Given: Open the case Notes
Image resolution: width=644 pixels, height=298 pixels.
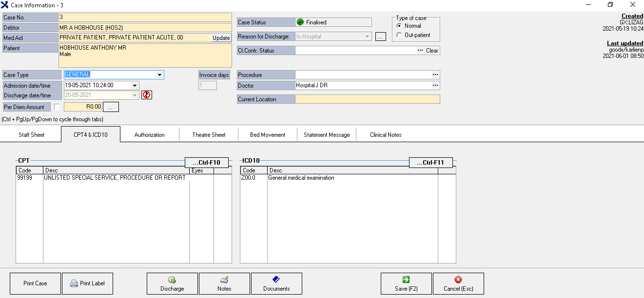Looking at the screenshot, I should 224,283.
